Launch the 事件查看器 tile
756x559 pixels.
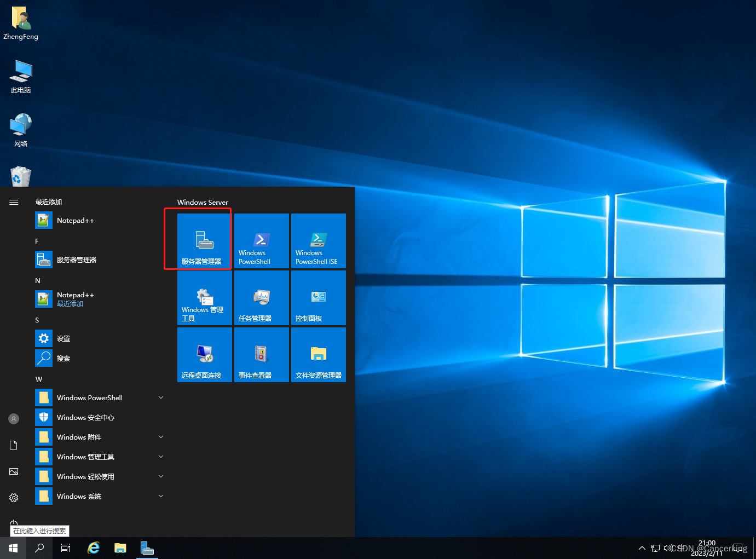point(262,355)
